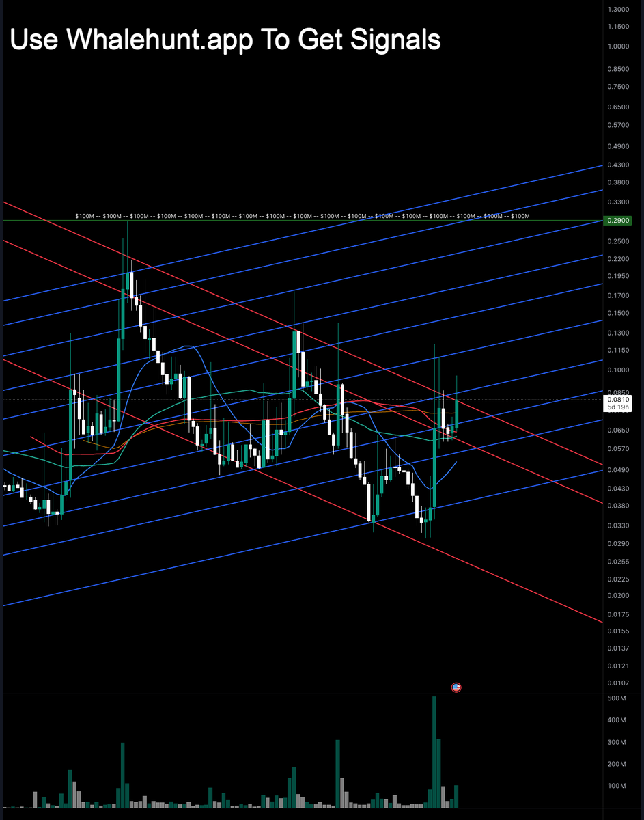644x820 pixels.
Task: Click the 0.1950 price axis label
Action: (x=618, y=275)
